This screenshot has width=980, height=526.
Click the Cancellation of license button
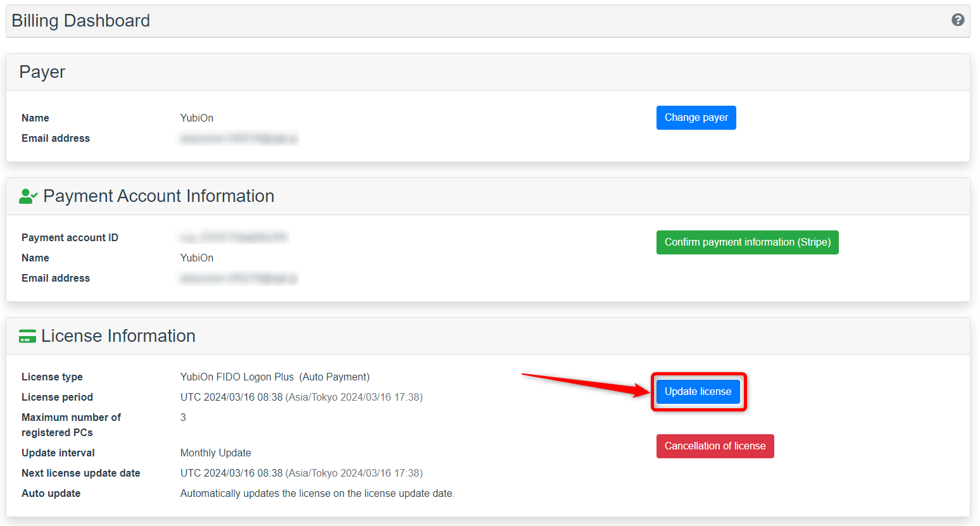[x=715, y=446]
